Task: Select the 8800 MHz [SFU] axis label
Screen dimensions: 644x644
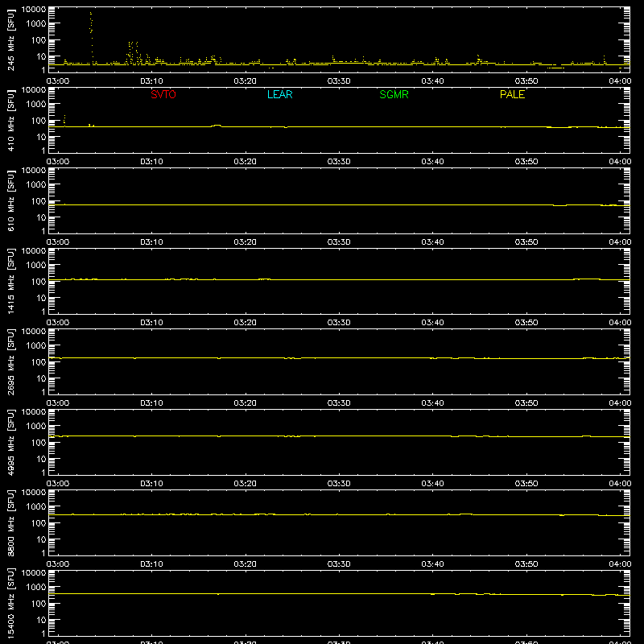Action: point(10,522)
